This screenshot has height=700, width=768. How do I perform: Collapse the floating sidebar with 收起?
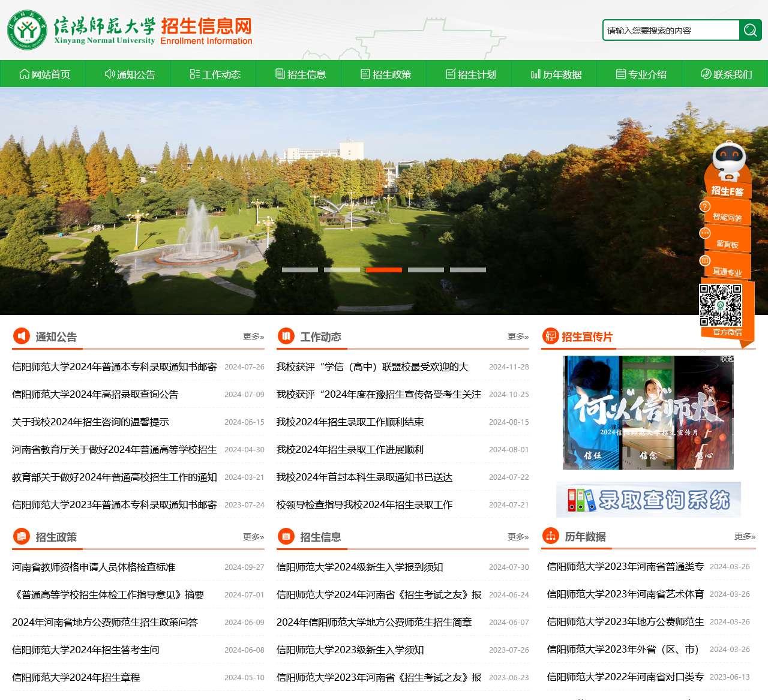pyautogui.click(x=727, y=359)
